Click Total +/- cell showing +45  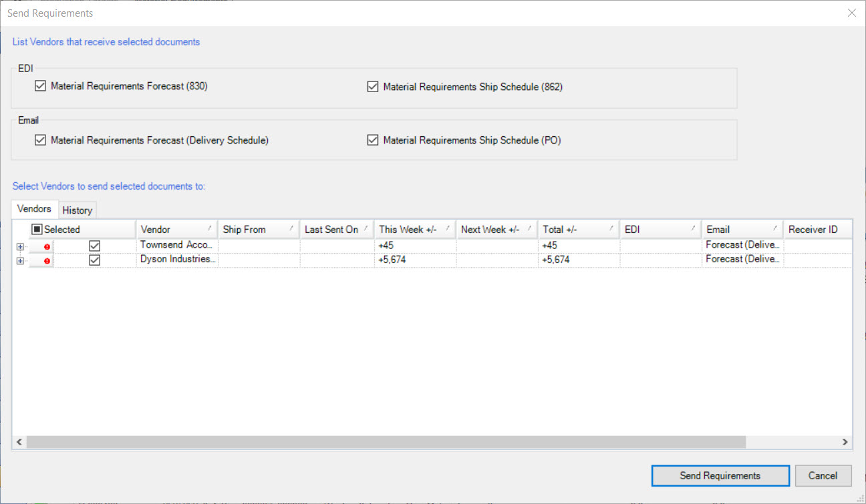coord(579,246)
